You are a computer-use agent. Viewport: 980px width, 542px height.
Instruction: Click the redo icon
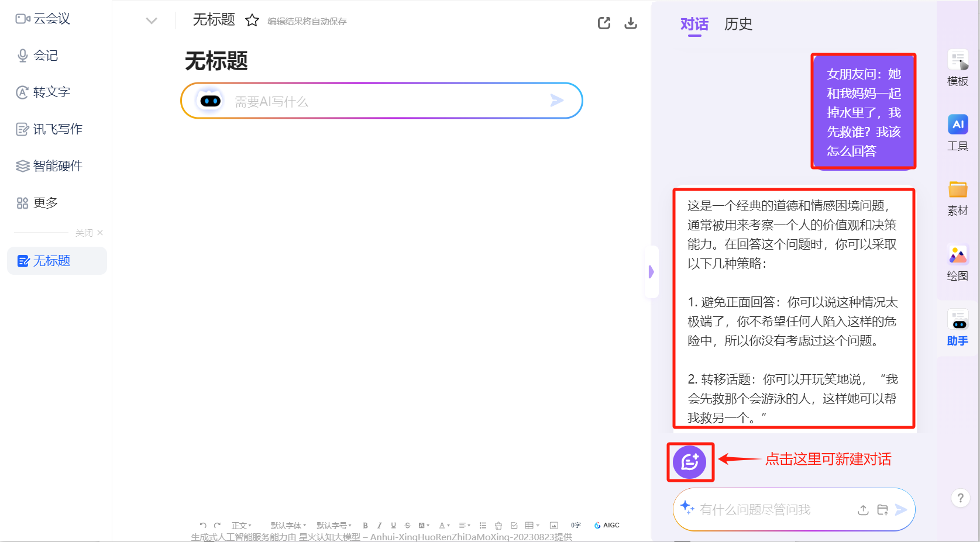click(217, 525)
